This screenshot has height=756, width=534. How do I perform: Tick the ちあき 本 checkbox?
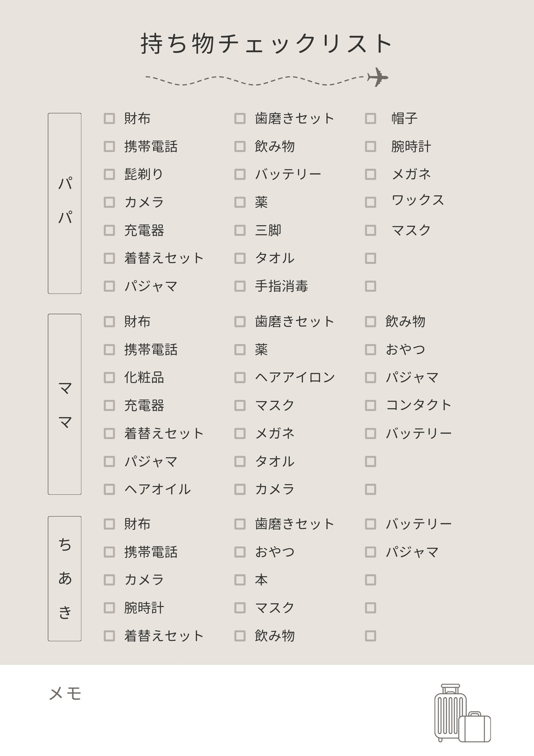tap(240, 580)
